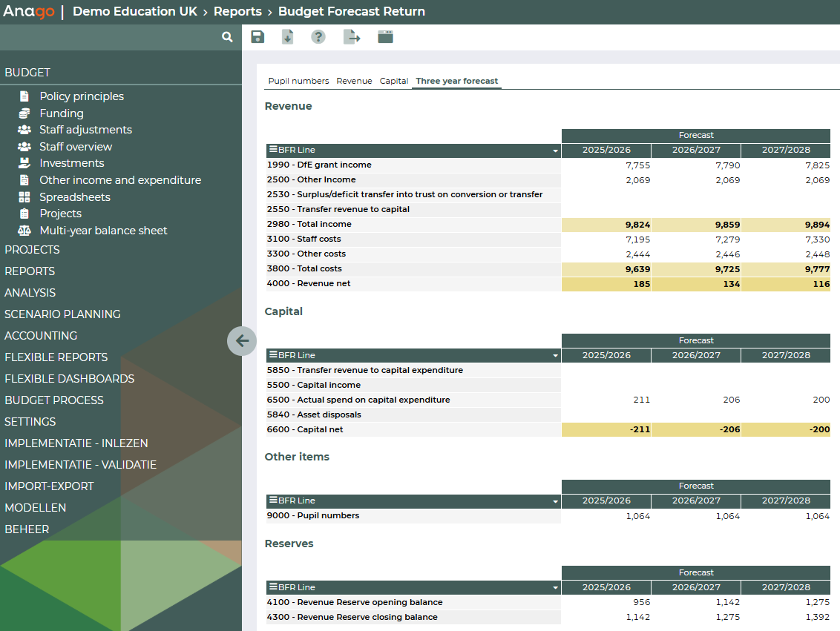Expand the SCENARIO PLANNING section

coord(62,314)
